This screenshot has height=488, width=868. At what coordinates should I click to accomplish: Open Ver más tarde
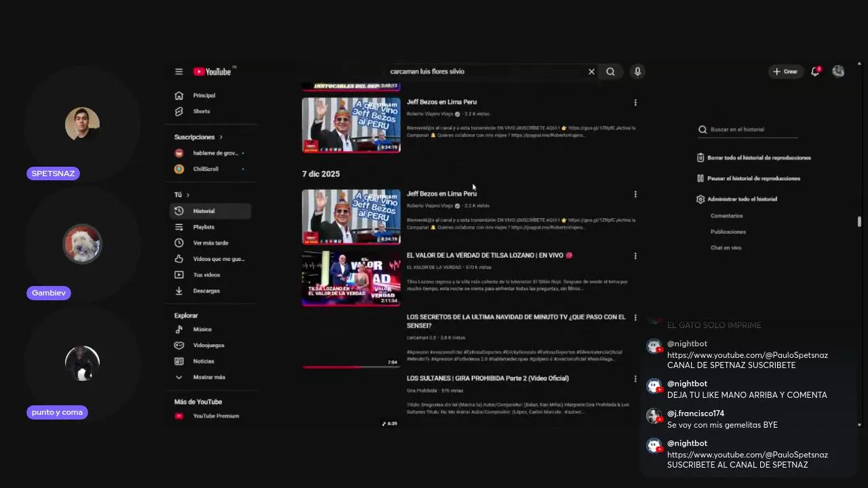click(x=210, y=243)
